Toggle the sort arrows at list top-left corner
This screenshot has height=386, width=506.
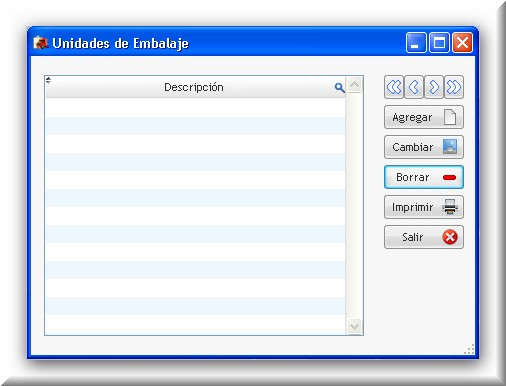(48, 80)
